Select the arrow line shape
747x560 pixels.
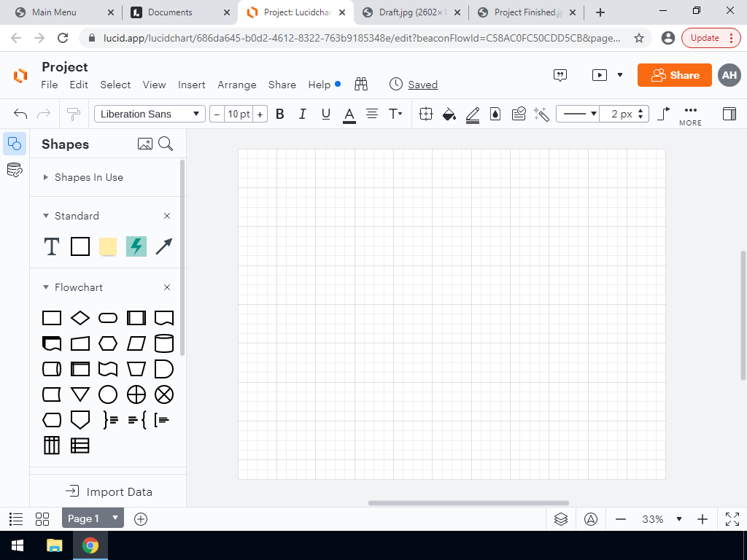click(x=164, y=246)
